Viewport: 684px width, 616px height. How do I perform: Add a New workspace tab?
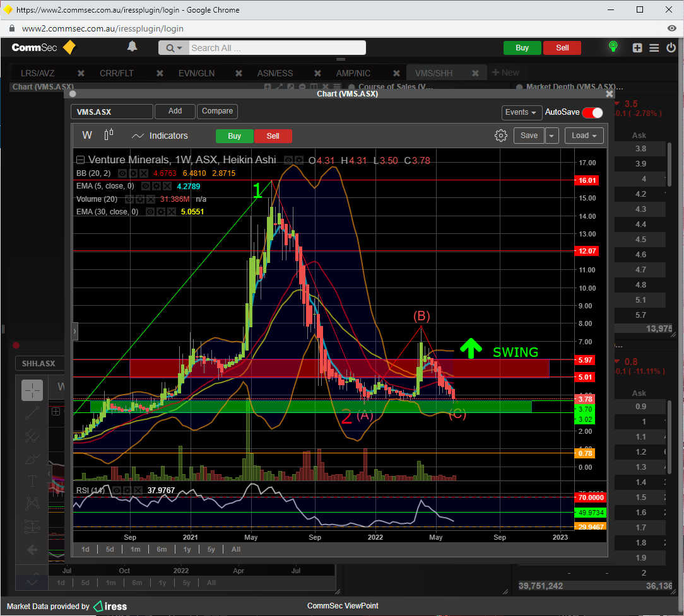coord(505,73)
